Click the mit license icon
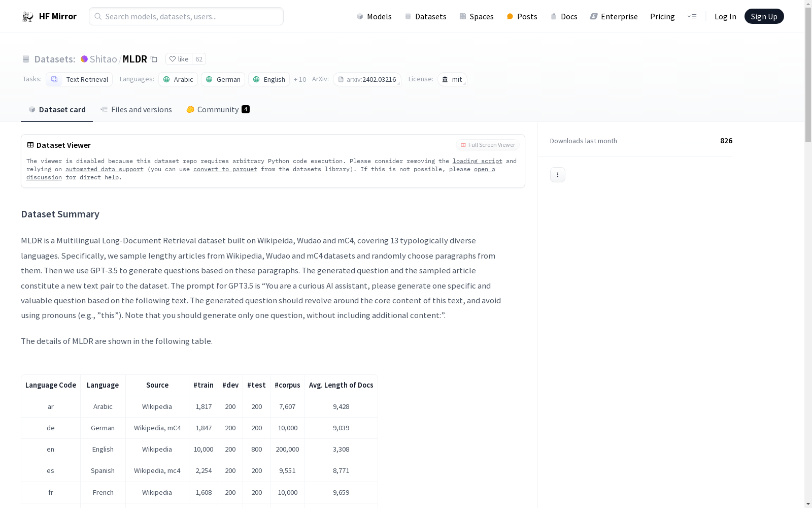Screen dimensions: 812x508 [445, 79]
